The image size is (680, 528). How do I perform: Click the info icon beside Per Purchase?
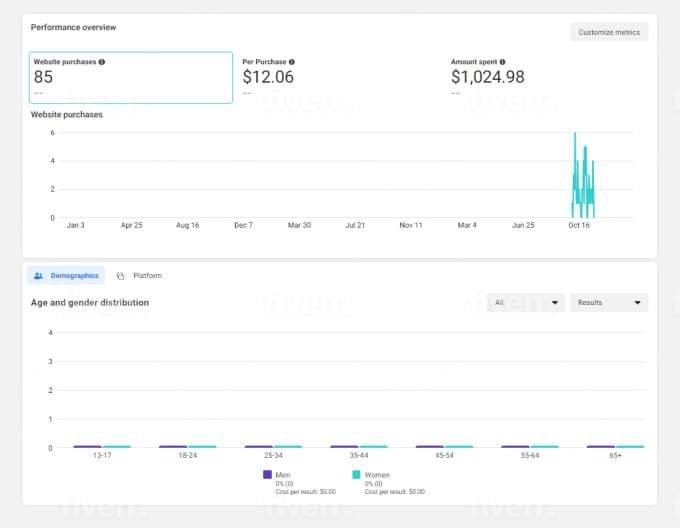tap(291, 62)
